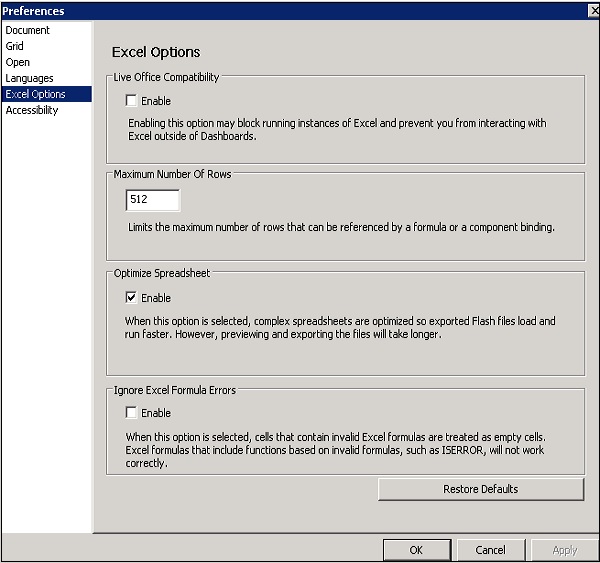Tick the Ignore Excel Formula Errors checkbox
This screenshot has height=563, width=600.
pos(132,412)
